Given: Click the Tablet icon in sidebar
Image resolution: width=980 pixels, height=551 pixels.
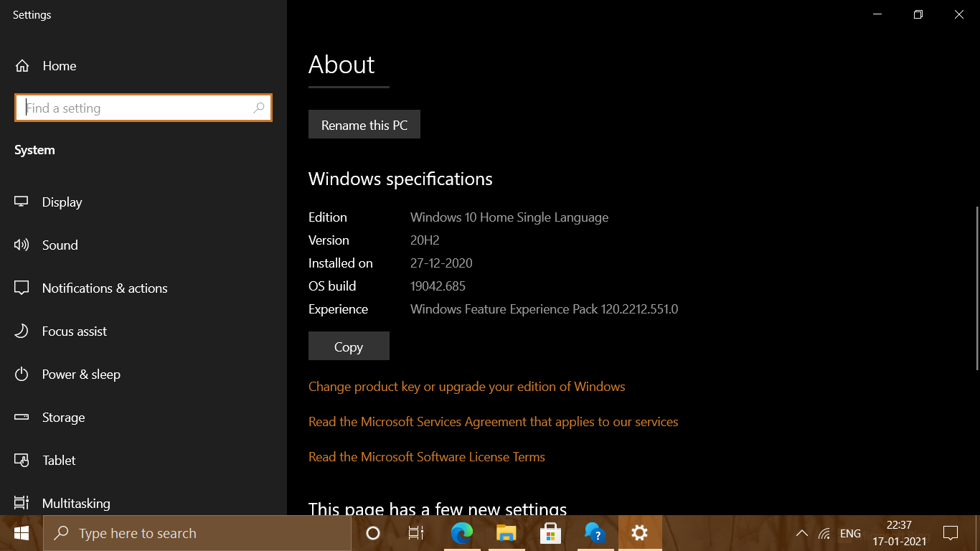Looking at the screenshot, I should (22, 461).
